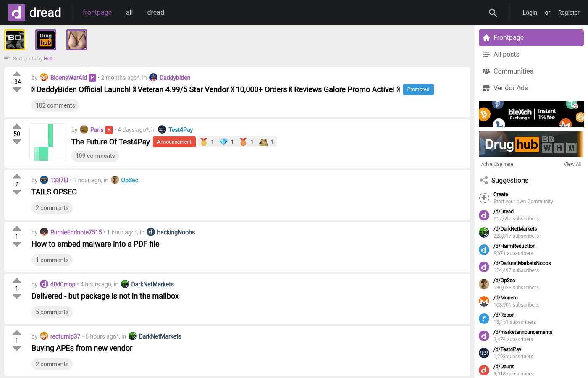Select All posts in the sidebar menu
This screenshot has width=588, height=378.
[531, 55]
